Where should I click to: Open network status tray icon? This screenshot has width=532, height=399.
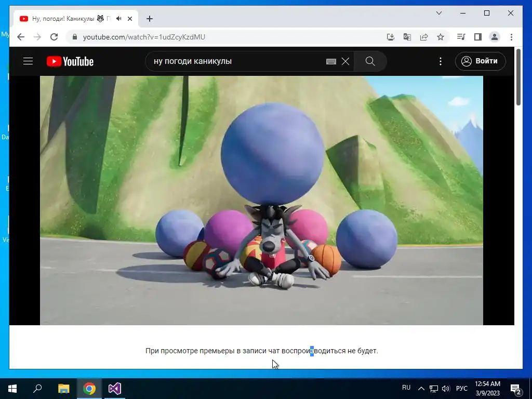point(434,389)
